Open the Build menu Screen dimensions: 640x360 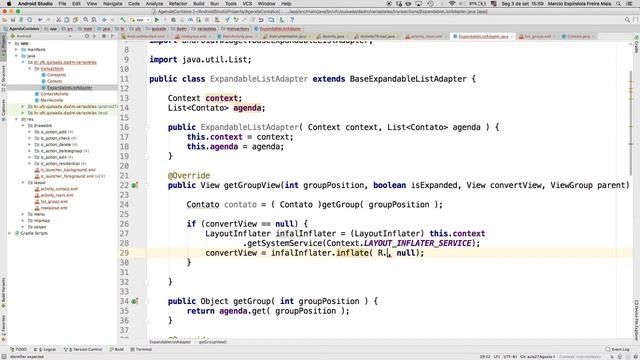coord(199,4)
